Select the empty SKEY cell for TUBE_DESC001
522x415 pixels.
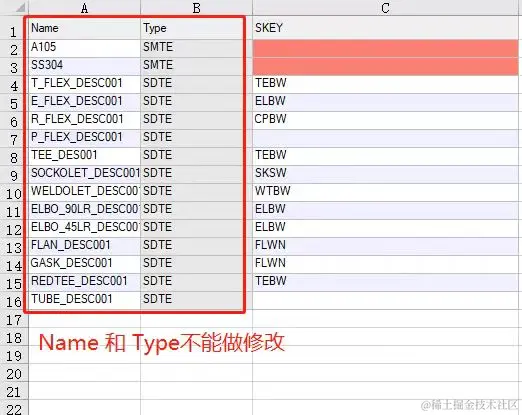point(386,300)
